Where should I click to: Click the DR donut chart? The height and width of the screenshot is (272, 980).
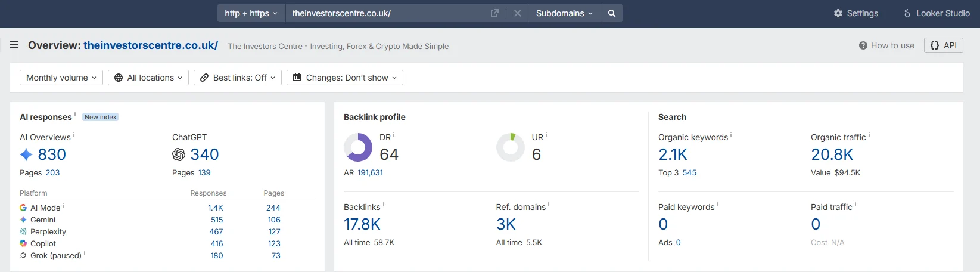pos(358,147)
